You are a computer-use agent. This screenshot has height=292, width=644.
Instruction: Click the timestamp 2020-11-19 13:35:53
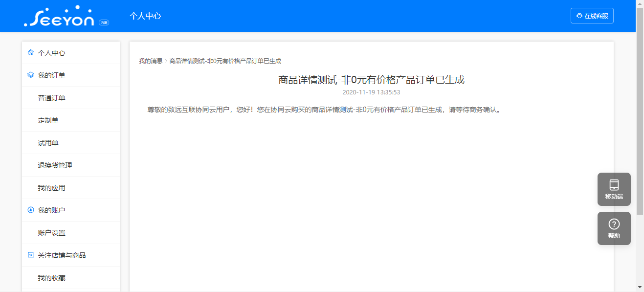pos(371,92)
